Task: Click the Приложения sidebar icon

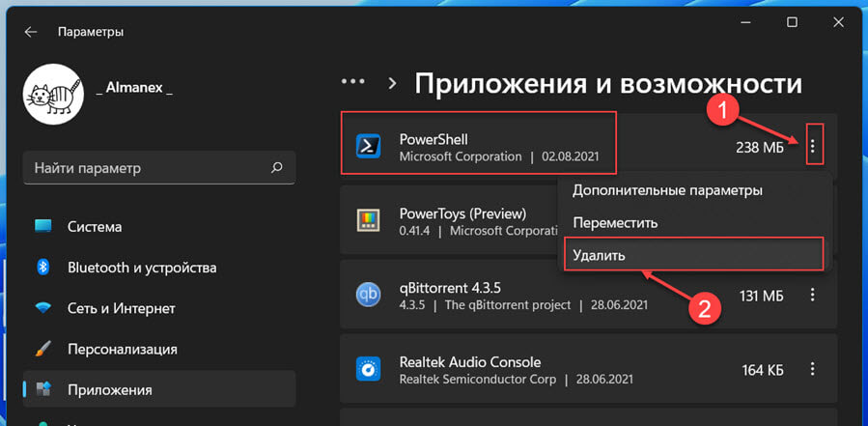Action: click(x=43, y=389)
